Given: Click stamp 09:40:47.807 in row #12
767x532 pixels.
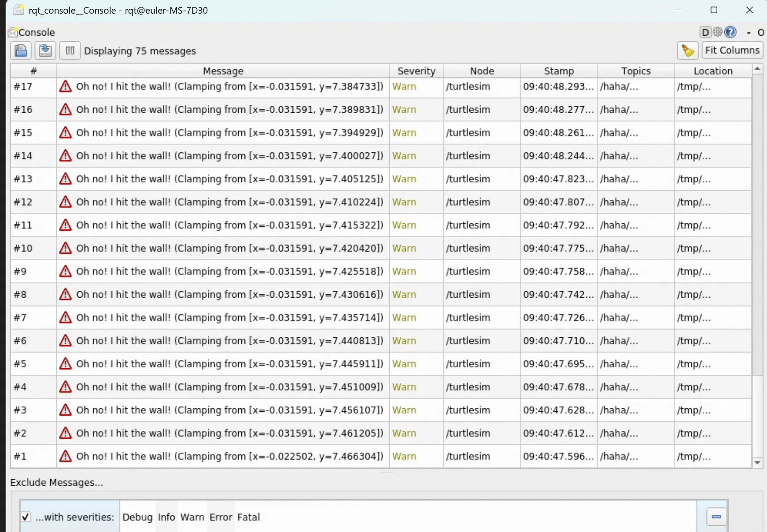Looking at the screenshot, I should pos(559,202).
